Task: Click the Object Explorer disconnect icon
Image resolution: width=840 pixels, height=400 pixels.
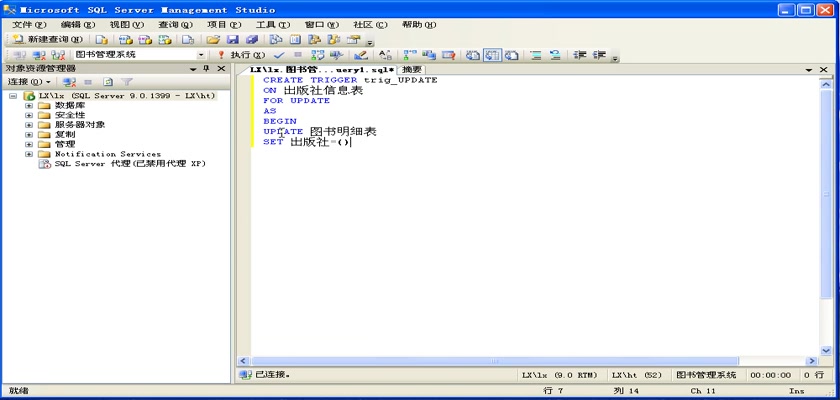Action: click(x=69, y=82)
